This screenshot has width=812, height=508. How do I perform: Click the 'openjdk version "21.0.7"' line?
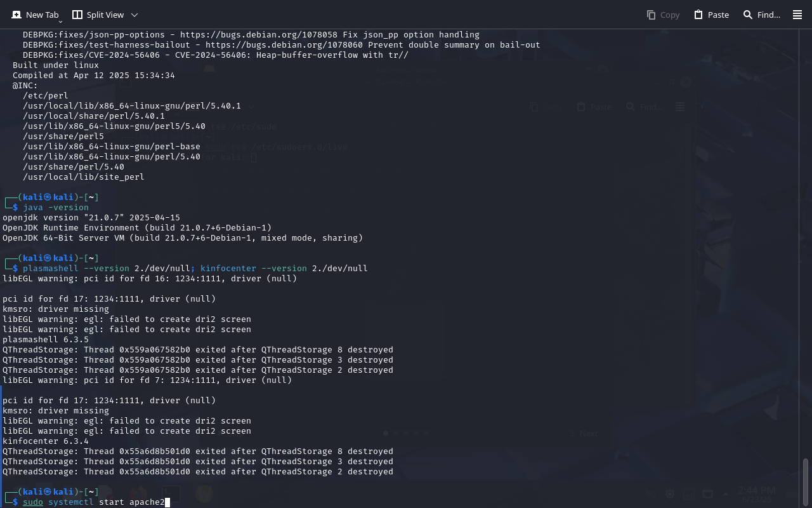[91, 218]
